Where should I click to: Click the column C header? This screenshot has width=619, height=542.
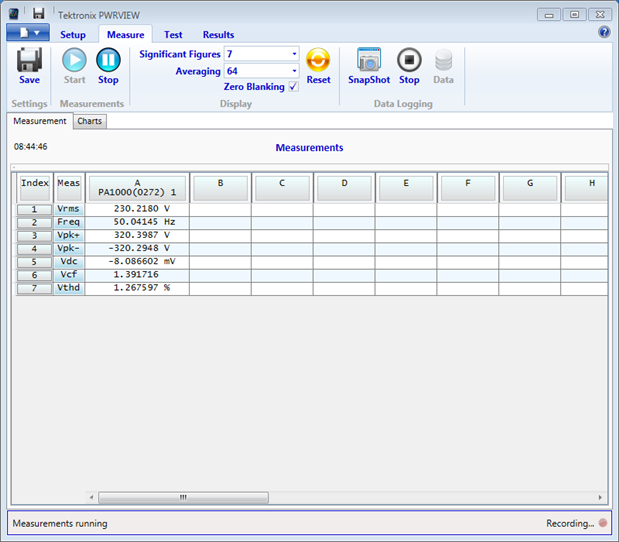[x=282, y=188]
